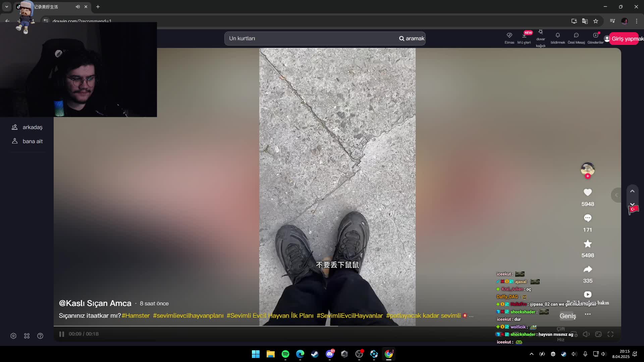Viewport: 644px width, 362px height.
Task: Share the video using the arrow icon
Action: pos(588,269)
